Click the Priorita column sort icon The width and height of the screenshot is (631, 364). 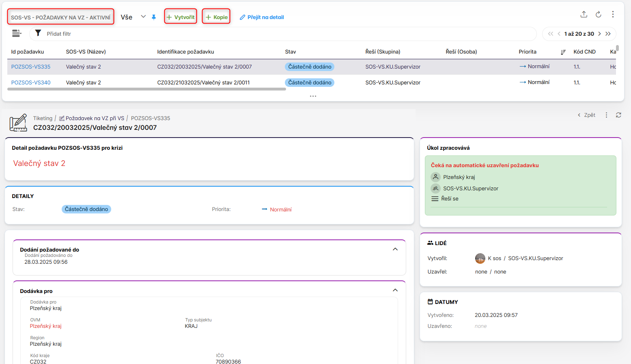click(x=563, y=52)
